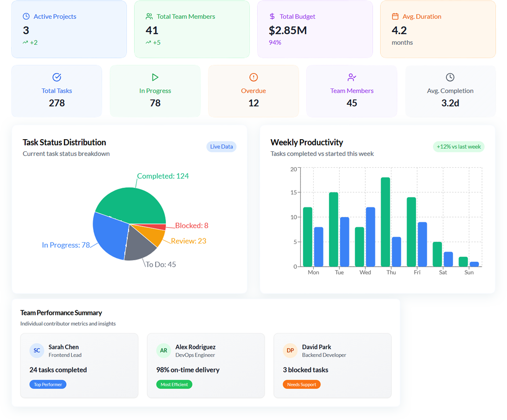This screenshot has width=507, height=420.
Task: Click the 3 blocked tasks text
Action: pos(306,370)
